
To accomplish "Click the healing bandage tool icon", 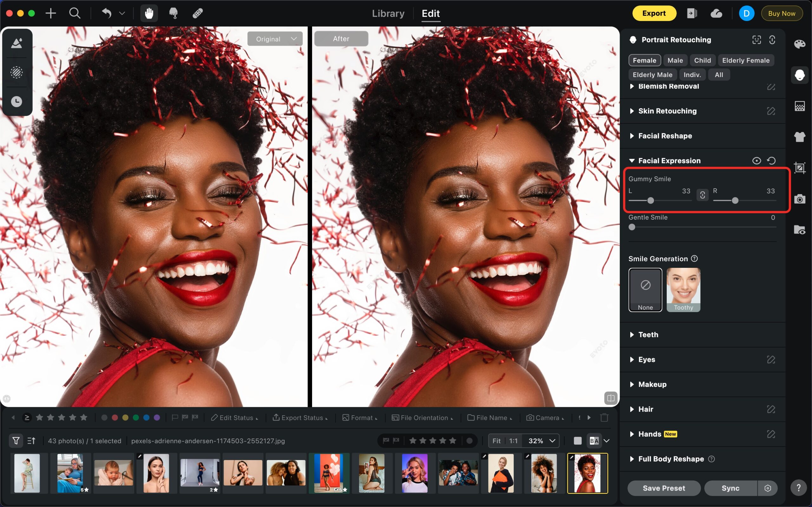I will tap(198, 13).
